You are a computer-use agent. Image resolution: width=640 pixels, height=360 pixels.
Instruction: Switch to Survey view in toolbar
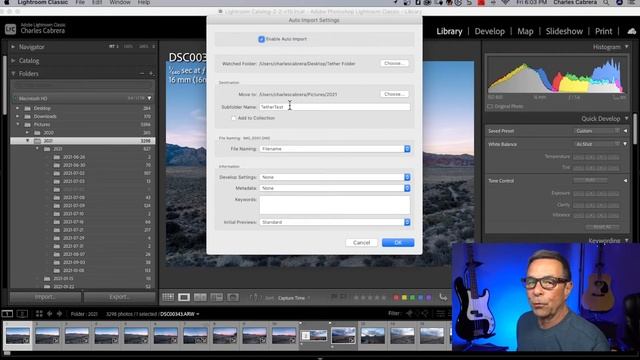[216, 297]
